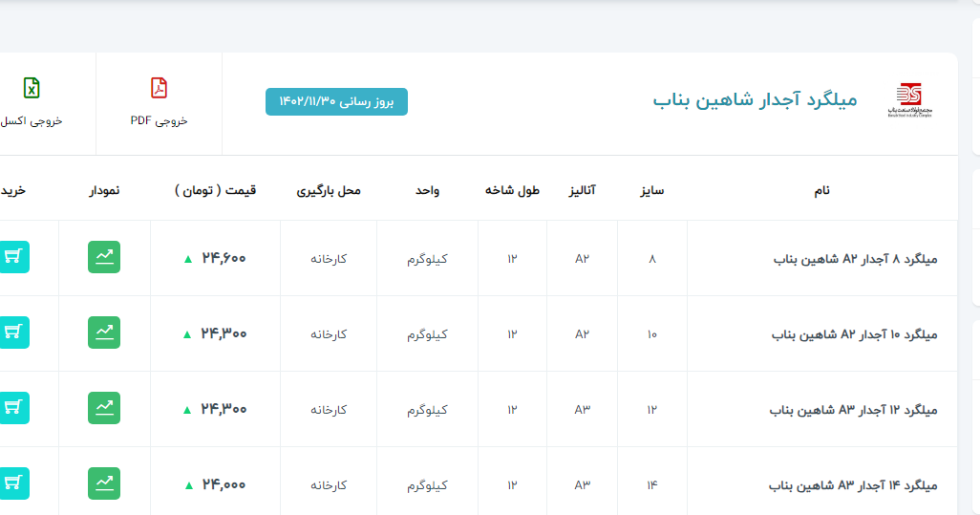Open chart for میلگرد 8 آجدار A2
The width and height of the screenshot is (980, 515).
click(x=104, y=257)
